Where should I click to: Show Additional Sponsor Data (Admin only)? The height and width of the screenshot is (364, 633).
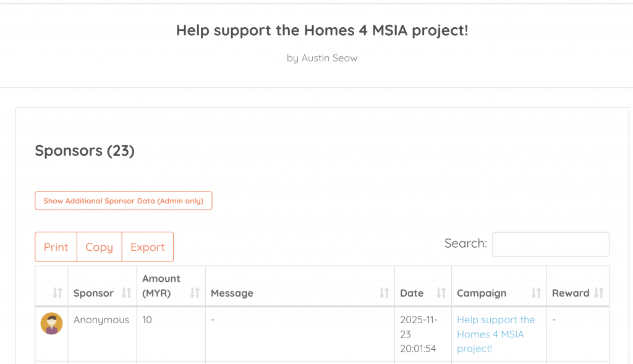click(124, 201)
